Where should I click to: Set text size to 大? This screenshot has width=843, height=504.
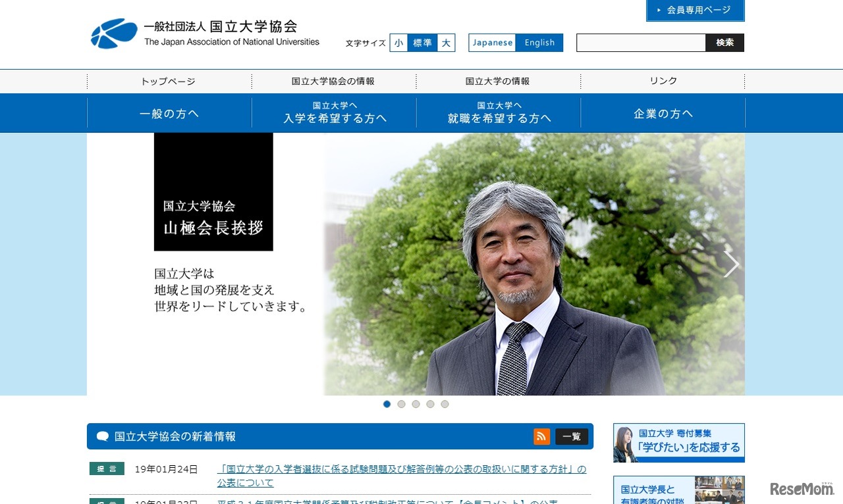[446, 43]
